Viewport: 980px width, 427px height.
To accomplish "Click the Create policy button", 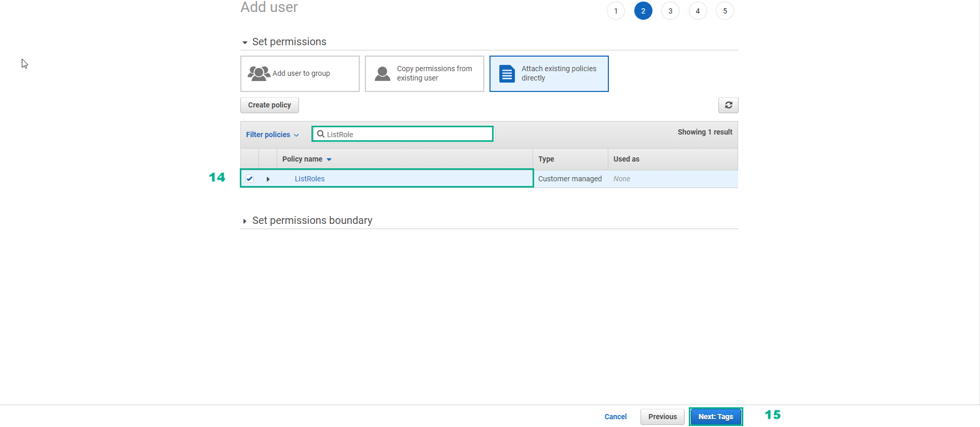I will [x=269, y=105].
